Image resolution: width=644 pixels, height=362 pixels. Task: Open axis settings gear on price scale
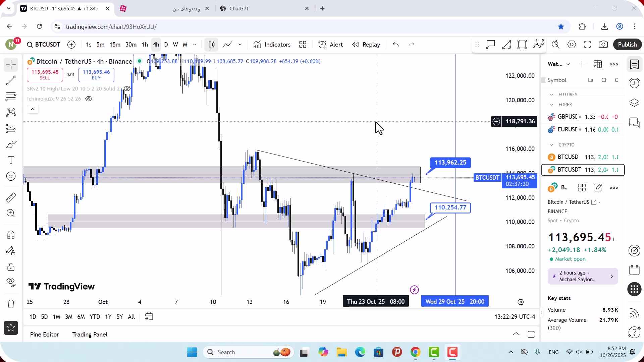[521, 302]
